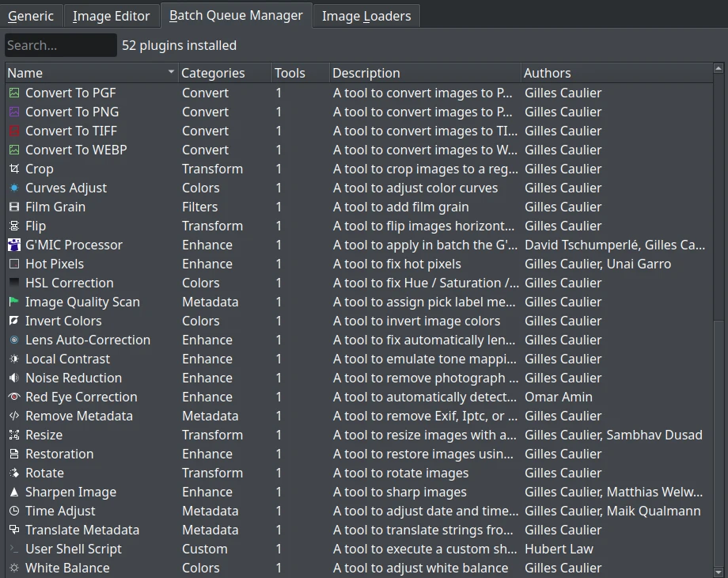Click the HSL Correction icon
The height and width of the screenshot is (578, 728).
[14, 283]
